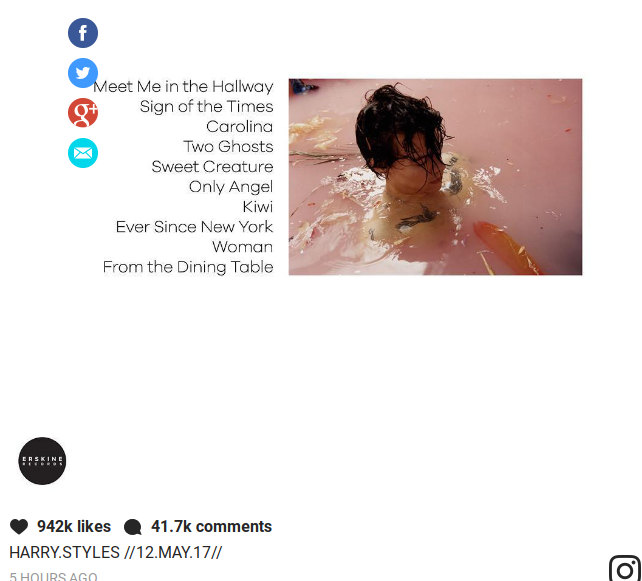Click the Carolina track title
Viewport: 642px width, 581px height.
coord(240,127)
